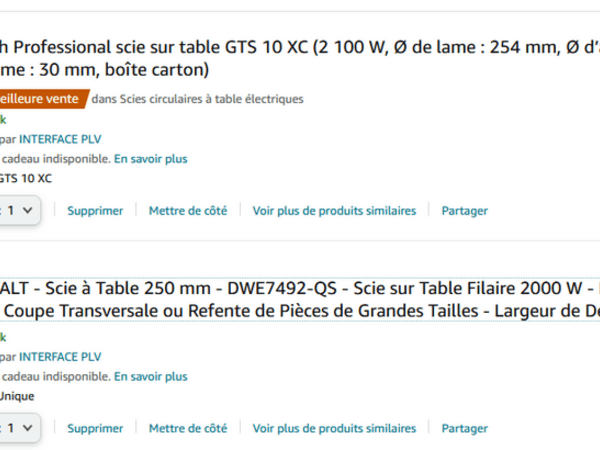Expand quantity dropdown for DWE7492-QS saw
The image size is (600, 450).
19,428
